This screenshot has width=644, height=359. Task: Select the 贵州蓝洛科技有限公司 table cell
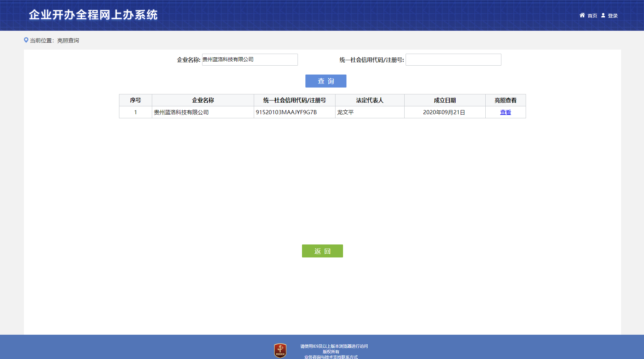coord(203,112)
